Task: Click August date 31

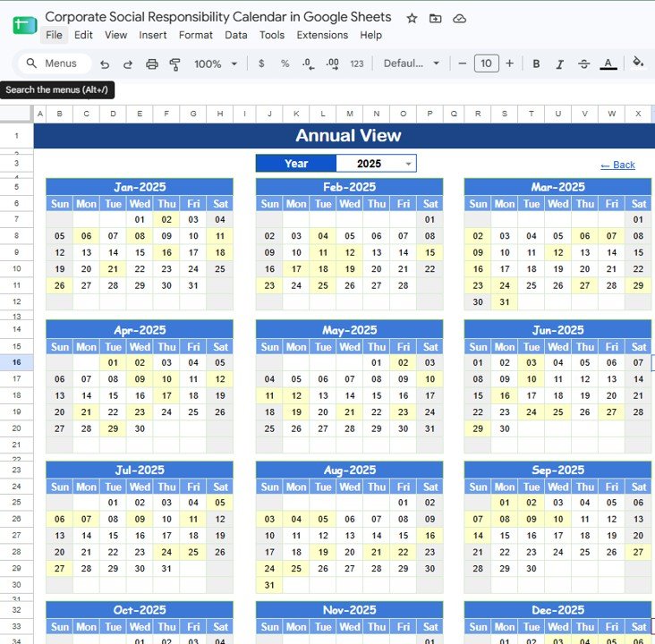Action: click(x=269, y=585)
